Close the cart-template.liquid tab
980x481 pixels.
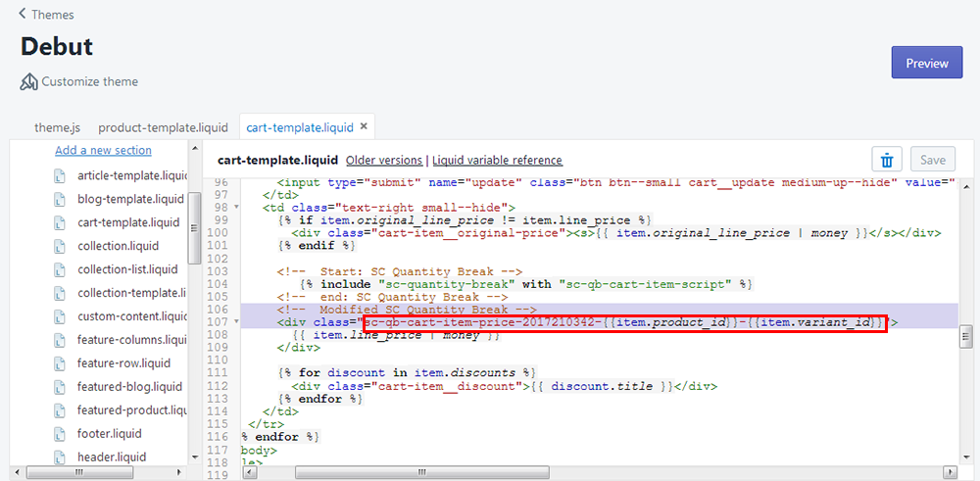point(364,127)
